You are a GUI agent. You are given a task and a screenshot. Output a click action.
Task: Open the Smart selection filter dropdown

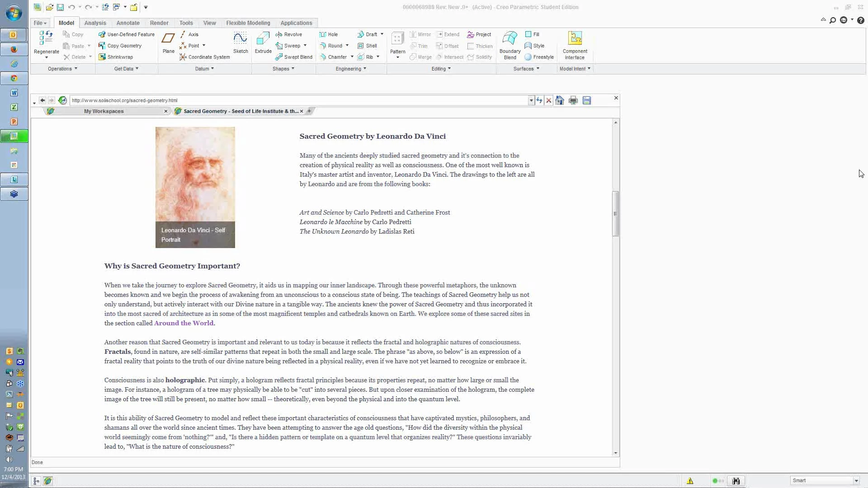pyautogui.click(x=856, y=481)
